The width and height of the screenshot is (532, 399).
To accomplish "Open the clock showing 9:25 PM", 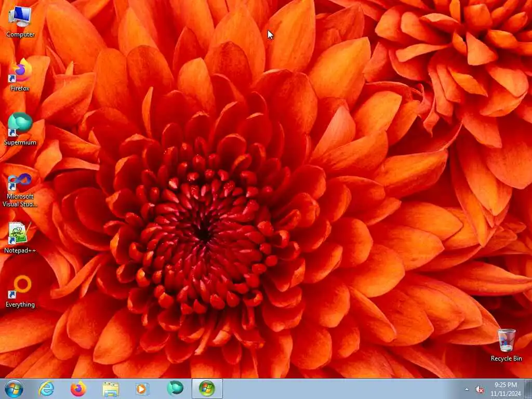I will click(x=505, y=389).
